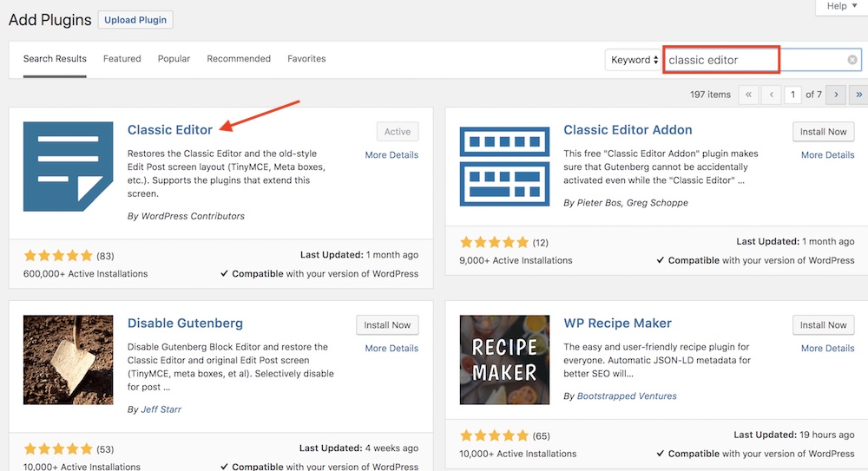
Task: Install the Classic Editor Addon plugin
Action: [824, 132]
